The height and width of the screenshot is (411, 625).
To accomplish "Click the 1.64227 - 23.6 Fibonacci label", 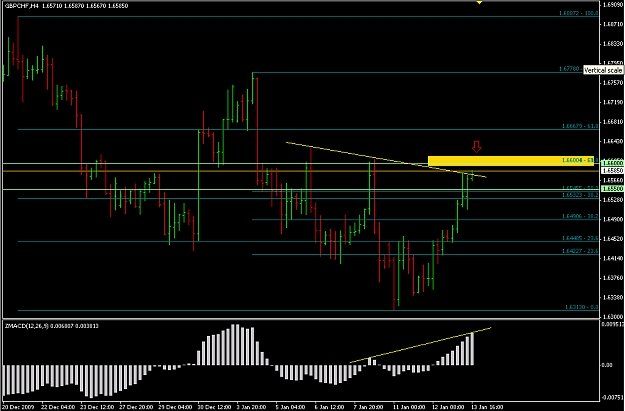I will pos(580,251).
